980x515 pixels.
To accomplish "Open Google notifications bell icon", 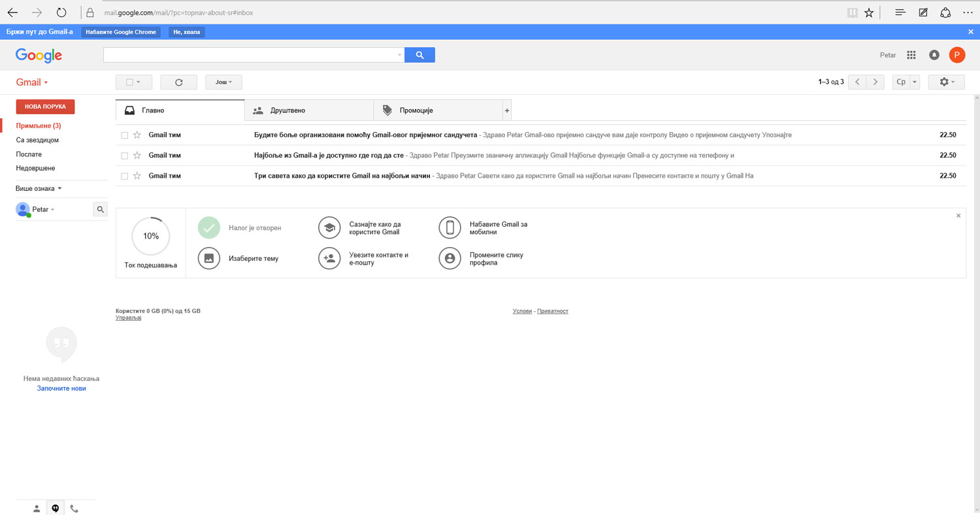I will coord(934,55).
